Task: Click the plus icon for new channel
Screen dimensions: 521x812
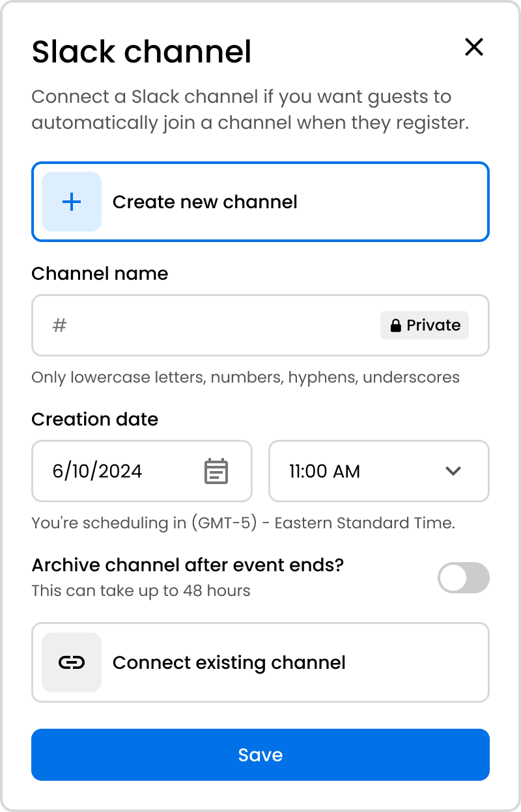Action: click(x=72, y=202)
